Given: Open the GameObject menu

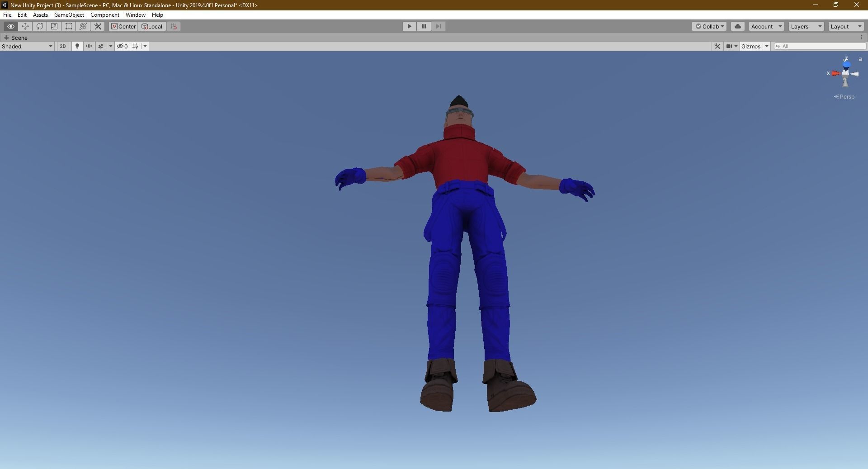Looking at the screenshot, I should click(x=69, y=15).
